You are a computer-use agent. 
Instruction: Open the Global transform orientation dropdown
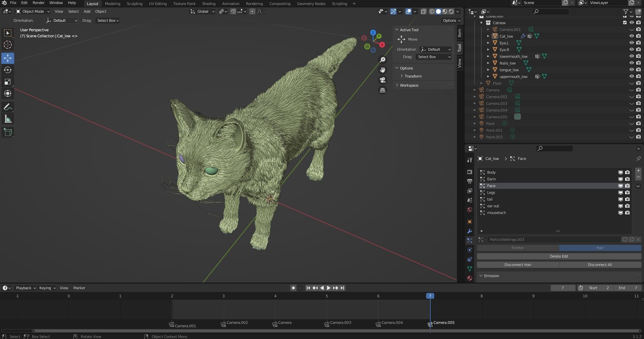[202, 11]
